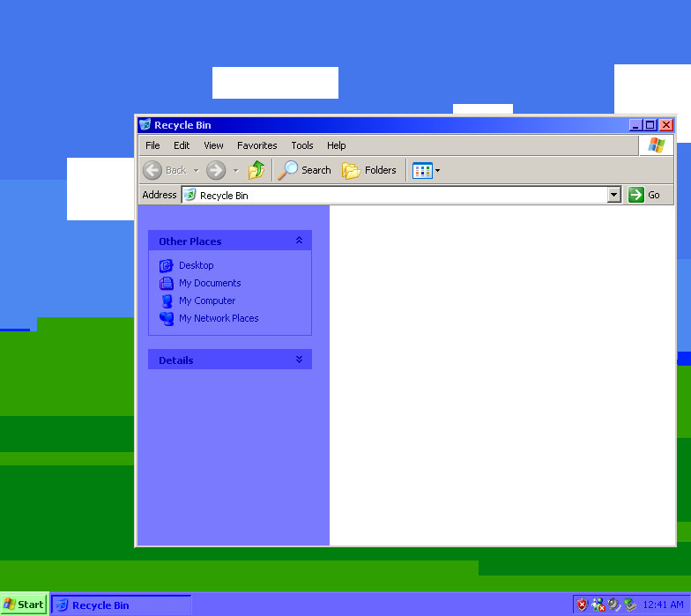The width and height of the screenshot is (691, 616).
Task: Click the Up folder icon in toolbar
Action: pyautogui.click(x=256, y=170)
